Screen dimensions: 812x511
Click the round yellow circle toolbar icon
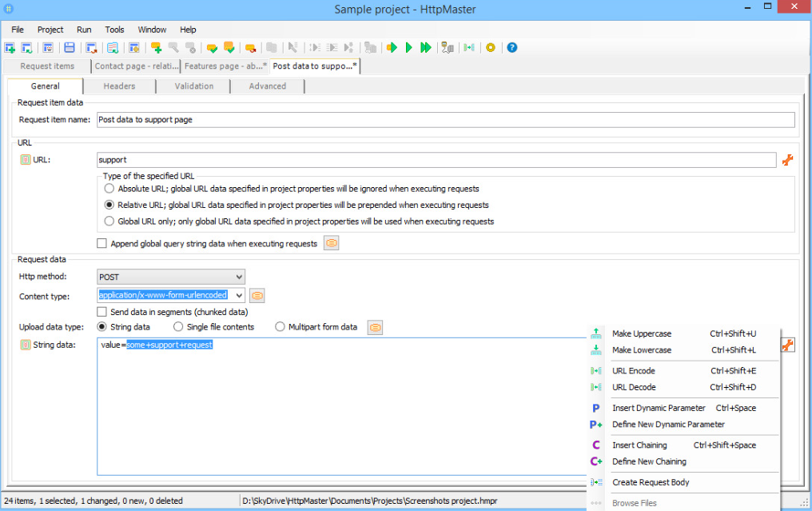(x=491, y=48)
